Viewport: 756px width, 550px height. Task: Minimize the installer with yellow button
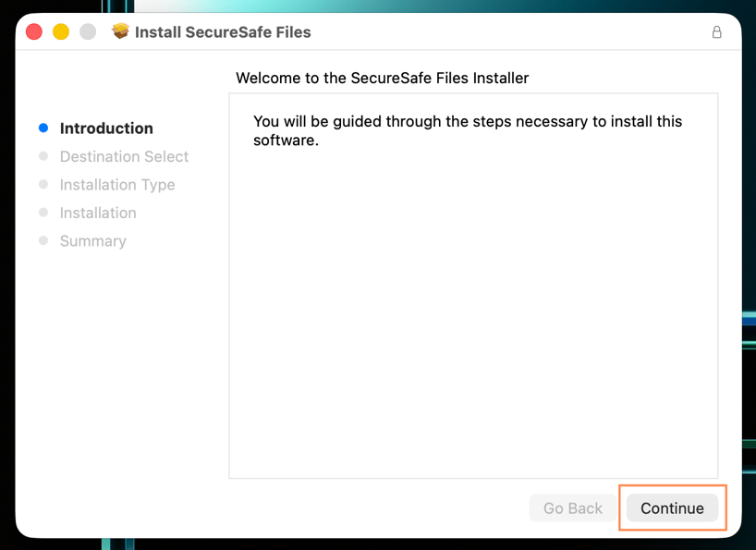[61, 31]
